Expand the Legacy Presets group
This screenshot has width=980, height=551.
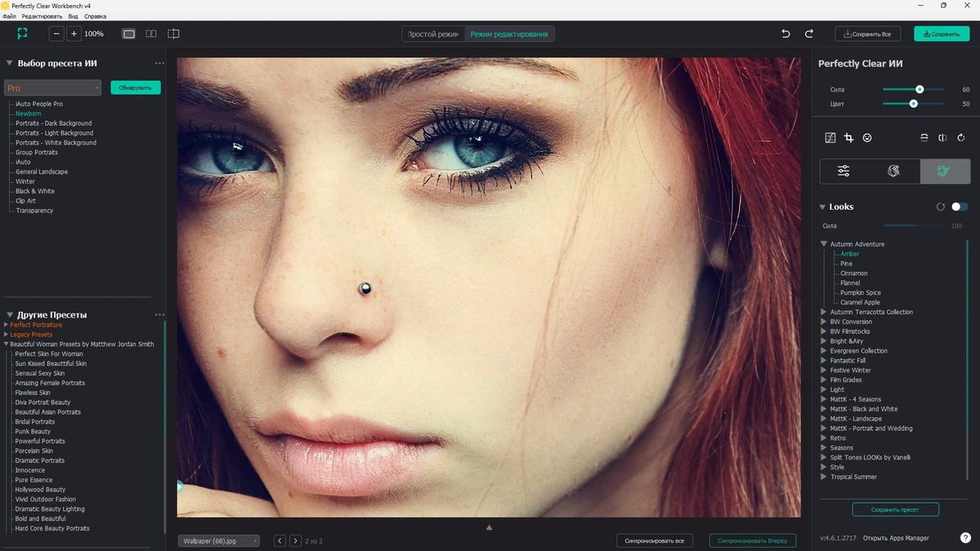(7, 335)
